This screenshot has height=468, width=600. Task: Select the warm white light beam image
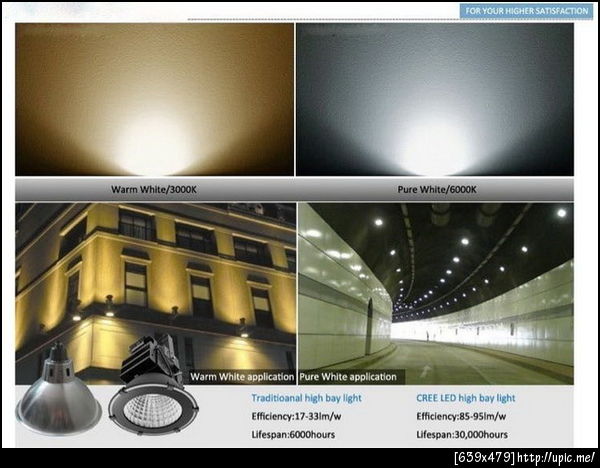[155, 99]
